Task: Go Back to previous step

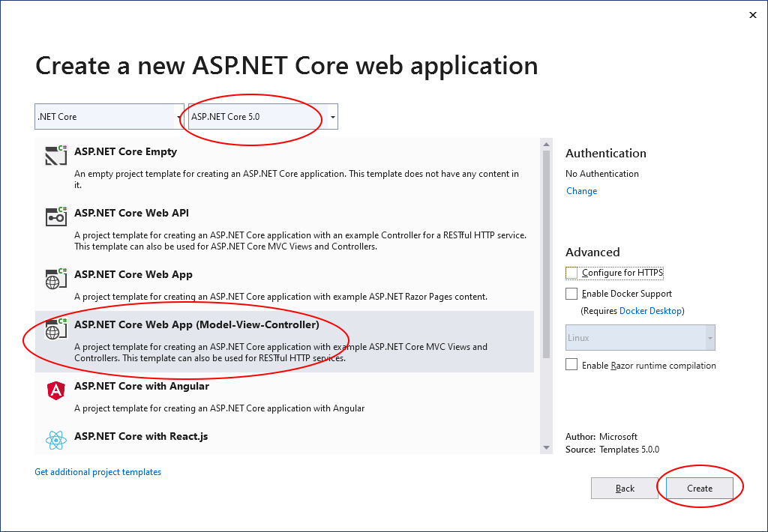Action: click(625, 489)
